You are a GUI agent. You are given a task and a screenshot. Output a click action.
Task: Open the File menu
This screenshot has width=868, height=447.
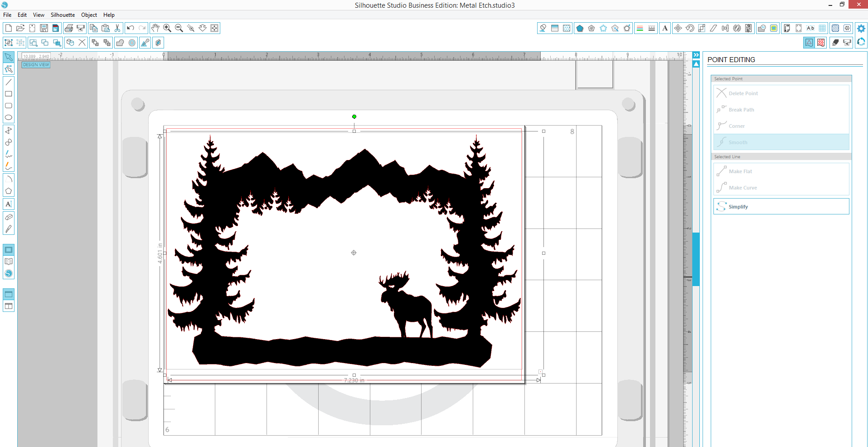(7, 15)
